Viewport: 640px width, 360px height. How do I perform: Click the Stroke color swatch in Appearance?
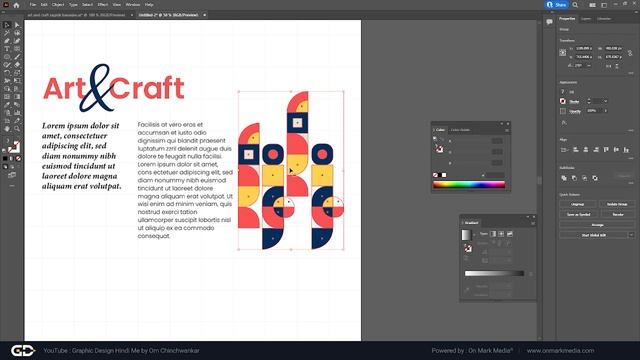[x=563, y=101]
